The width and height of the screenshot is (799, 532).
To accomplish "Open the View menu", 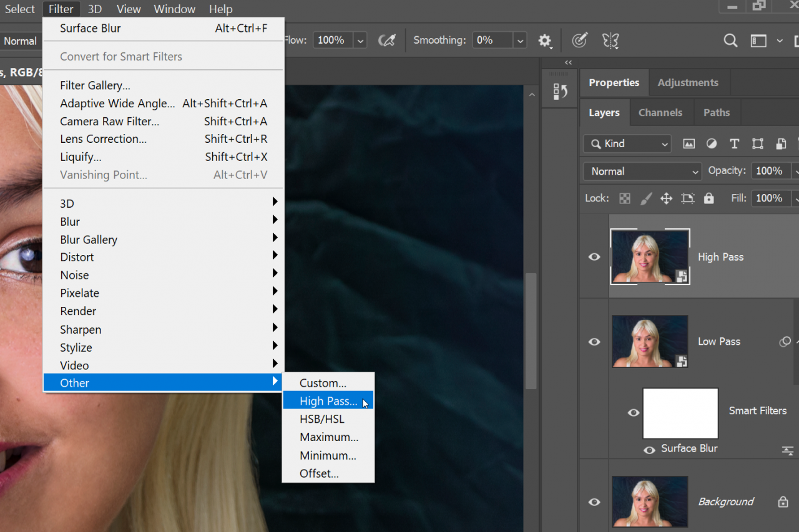I will tap(129, 9).
